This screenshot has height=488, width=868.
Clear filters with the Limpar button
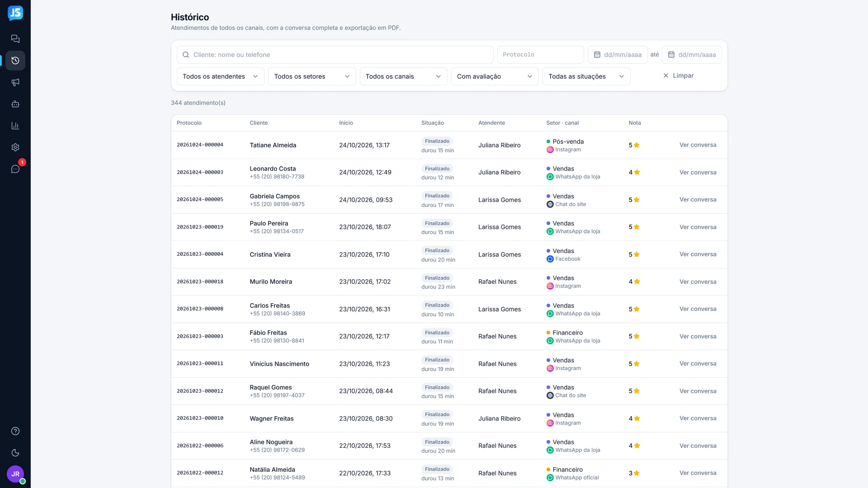[x=678, y=75]
